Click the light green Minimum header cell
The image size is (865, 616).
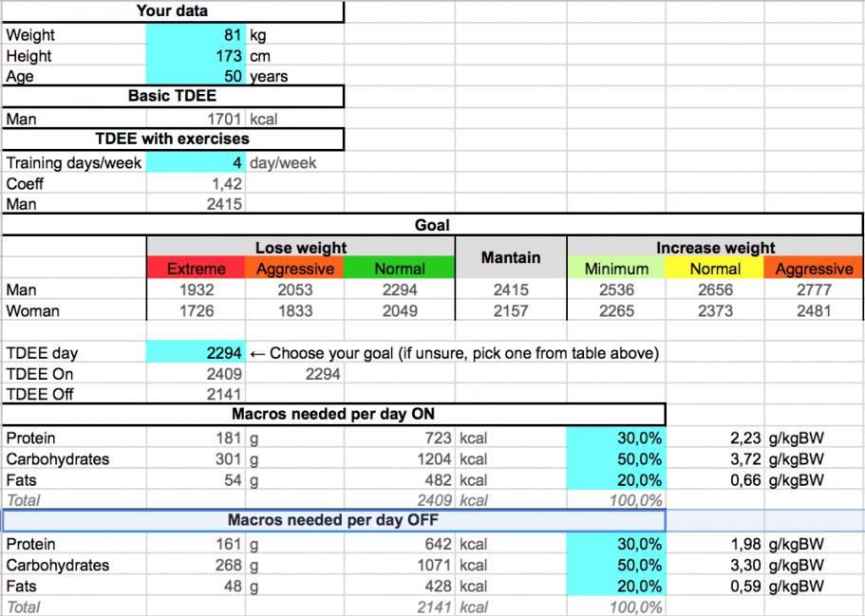pyautogui.click(x=616, y=269)
